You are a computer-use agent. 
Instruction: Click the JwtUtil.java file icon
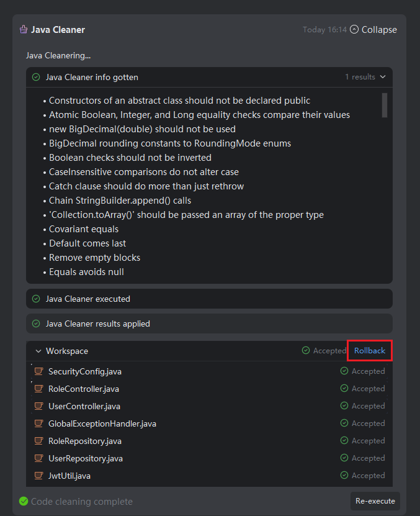click(38, 476)
